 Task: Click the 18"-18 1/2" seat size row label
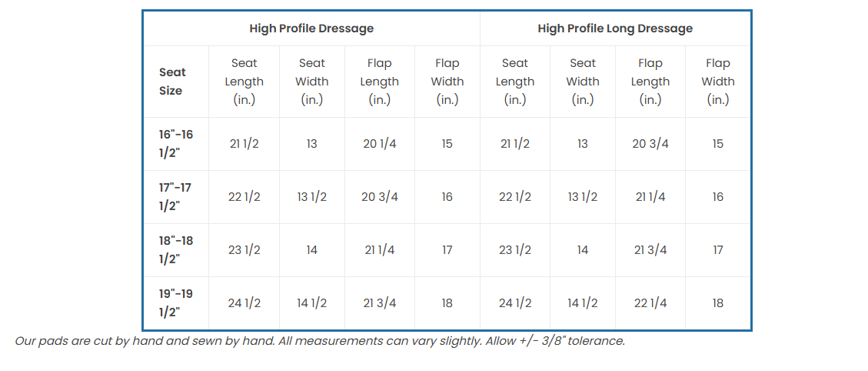coord(176,250)
